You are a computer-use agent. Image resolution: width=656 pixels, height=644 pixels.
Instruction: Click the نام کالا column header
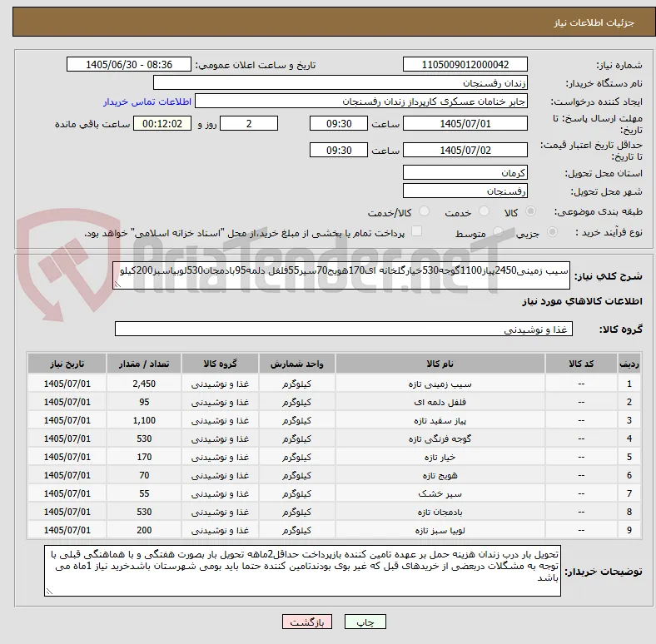point(440,364)
